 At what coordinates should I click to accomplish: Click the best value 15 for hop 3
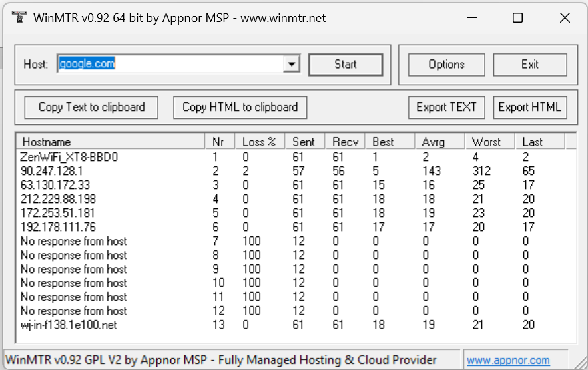click(378, 185)
